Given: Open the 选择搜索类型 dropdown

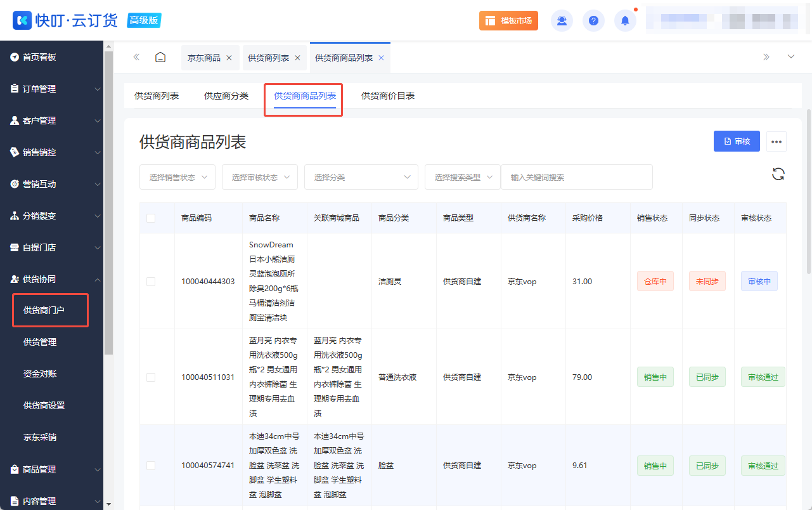Looking at the screenshot, I should [x=463, y=177].
